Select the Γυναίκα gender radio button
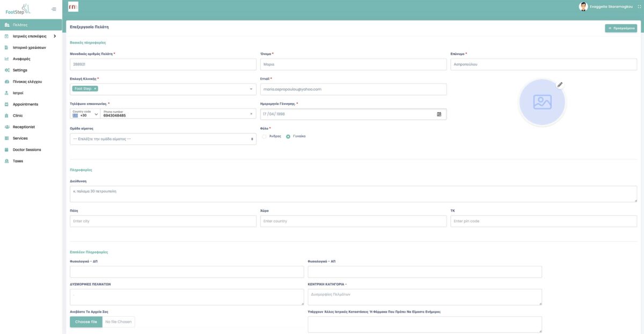Screen dimensions: 644x334 [x=288, y=136]
